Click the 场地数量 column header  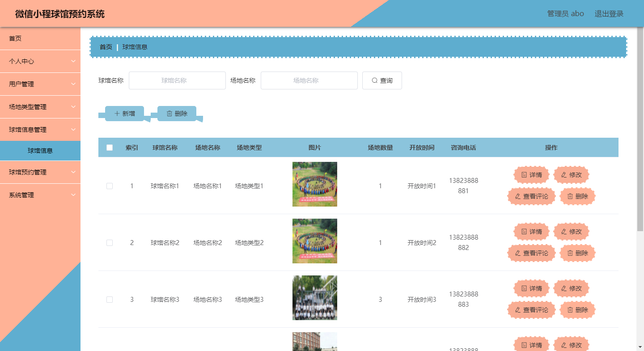pos(381,148)
